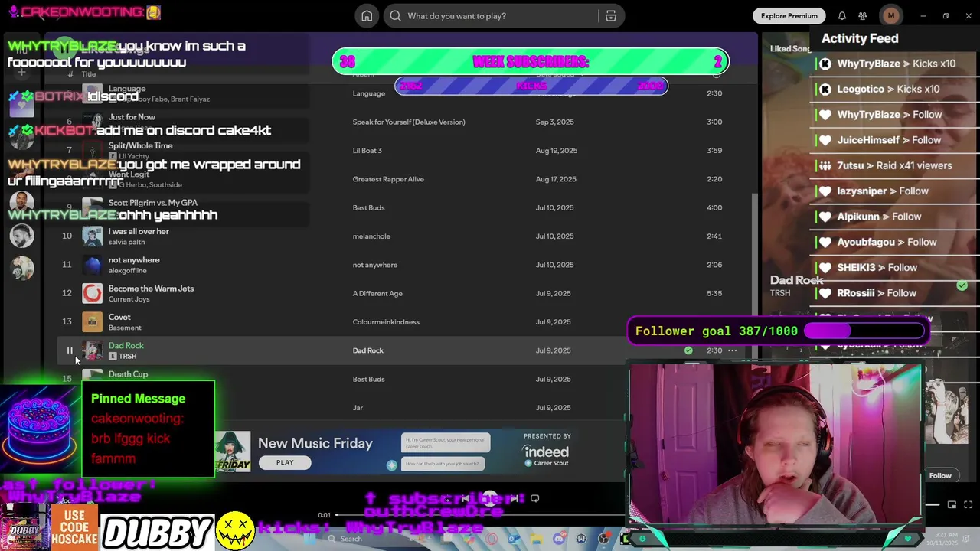Toggle the Liked Songs checkmark on the Dad Rock row
This screenshot has width=980, height=551.
click(688, 350)
